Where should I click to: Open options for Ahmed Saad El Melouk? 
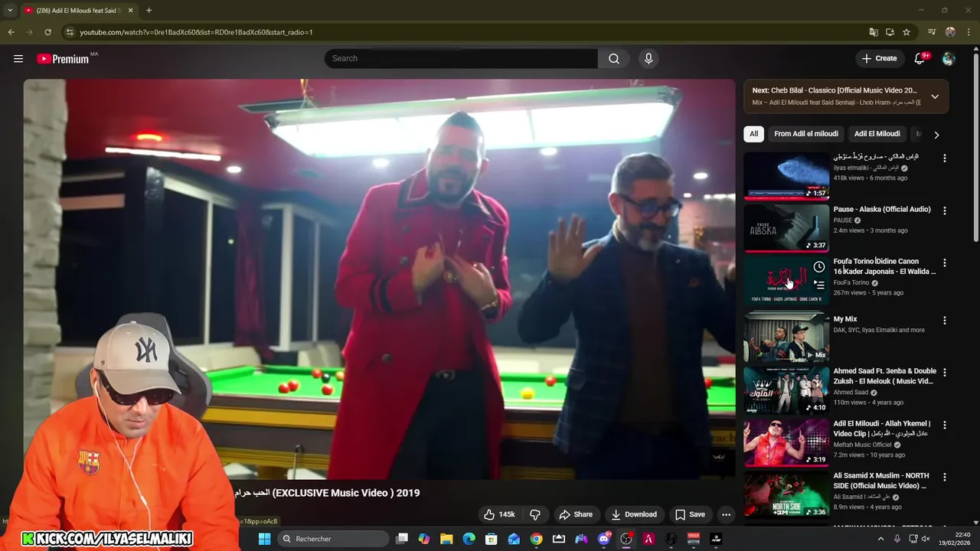point(944,373)
